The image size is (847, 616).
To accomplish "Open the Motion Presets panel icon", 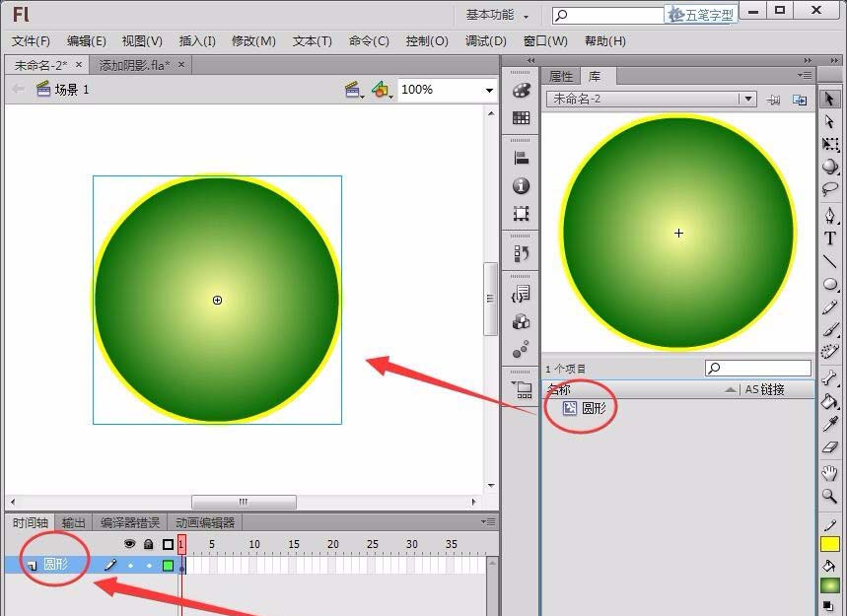I will click(521, 349).
